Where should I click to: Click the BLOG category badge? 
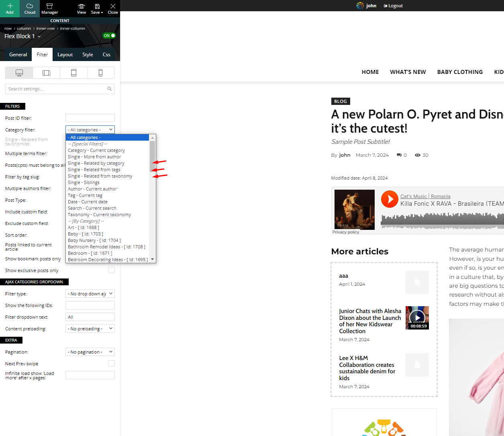pyautogui.click(x=341, y=101)
